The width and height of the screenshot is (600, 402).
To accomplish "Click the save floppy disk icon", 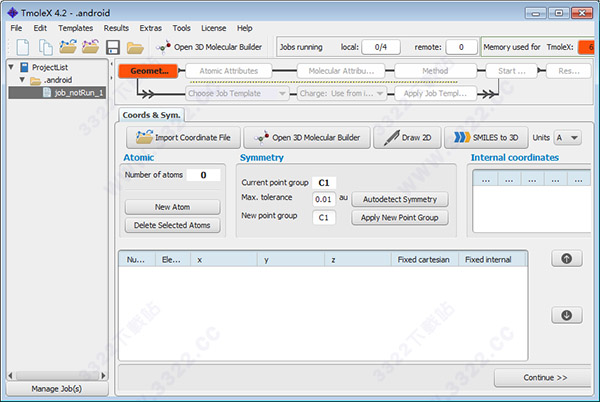I will (112, 47).
